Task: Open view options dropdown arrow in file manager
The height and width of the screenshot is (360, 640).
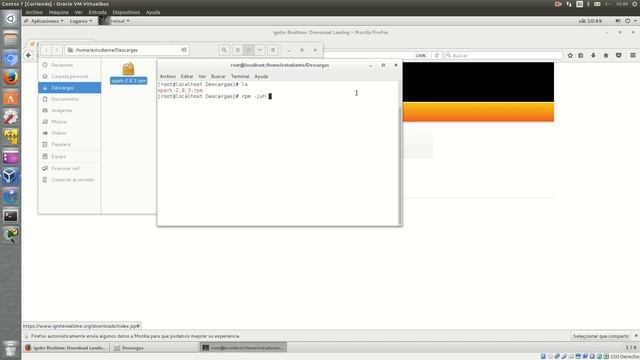Action: 260,50
